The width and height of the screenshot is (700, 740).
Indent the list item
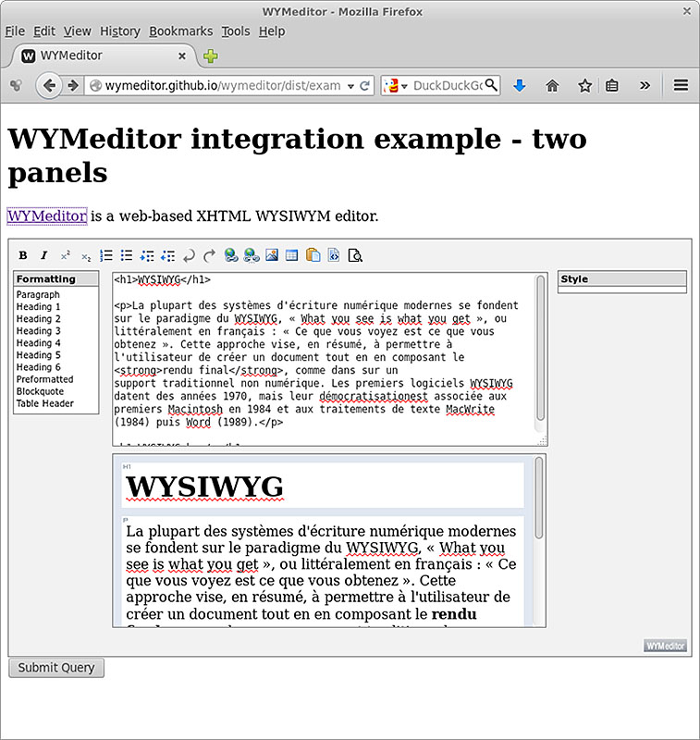tap(147, 256)
